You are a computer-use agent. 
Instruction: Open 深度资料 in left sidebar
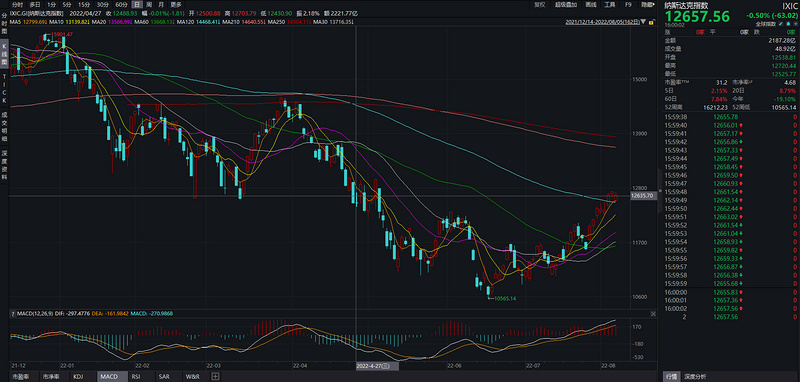tap(4, 164)
